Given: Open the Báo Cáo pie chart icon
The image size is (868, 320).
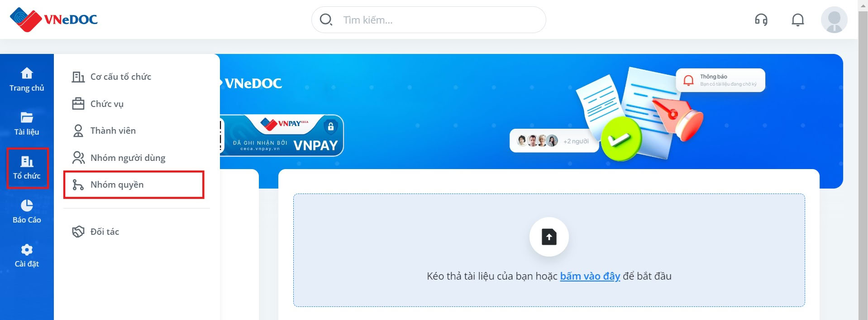Looking at the screenshot, I should coord(27,205).
